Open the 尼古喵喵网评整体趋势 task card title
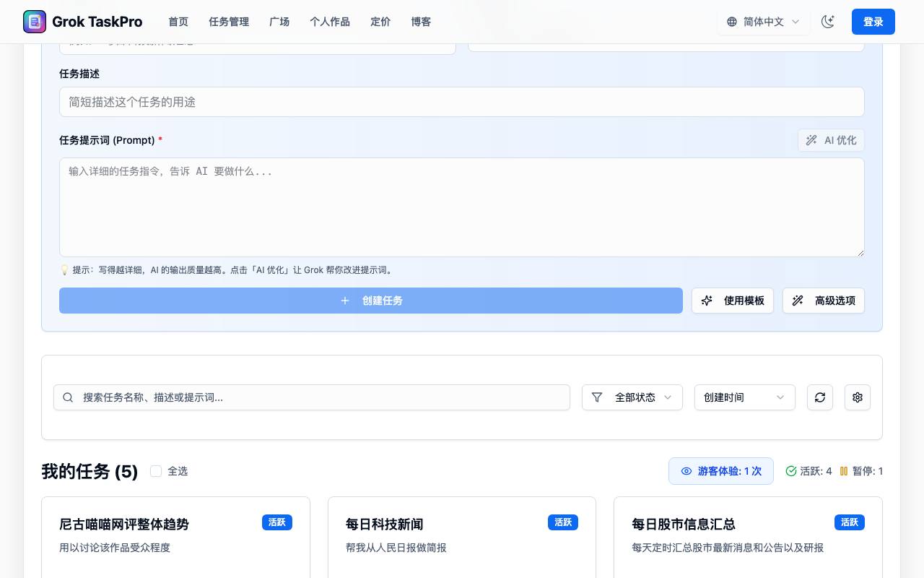The height and width of the screenshot is (578, 924). 124,525
